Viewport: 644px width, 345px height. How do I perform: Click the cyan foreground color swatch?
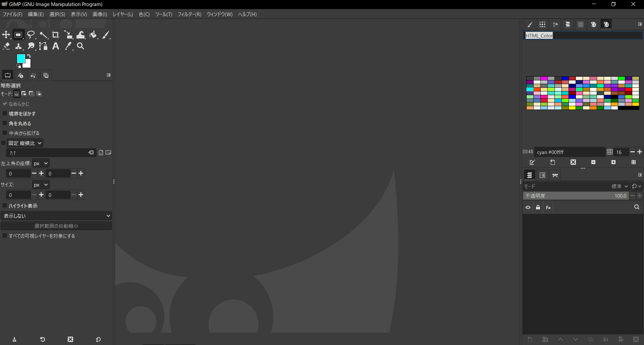[x=21, y=58]
